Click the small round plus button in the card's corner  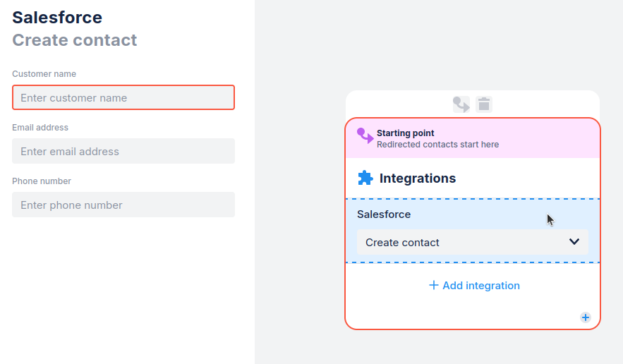point(585,317)
